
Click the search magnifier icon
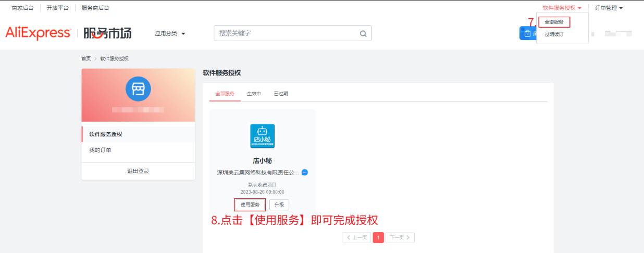363,33
